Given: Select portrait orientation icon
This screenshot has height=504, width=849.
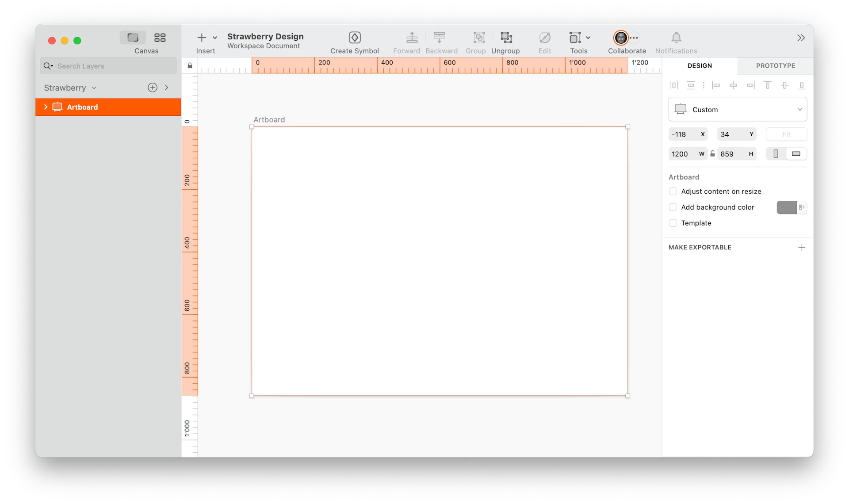Looking at the screenshot, I should point(776,154).
